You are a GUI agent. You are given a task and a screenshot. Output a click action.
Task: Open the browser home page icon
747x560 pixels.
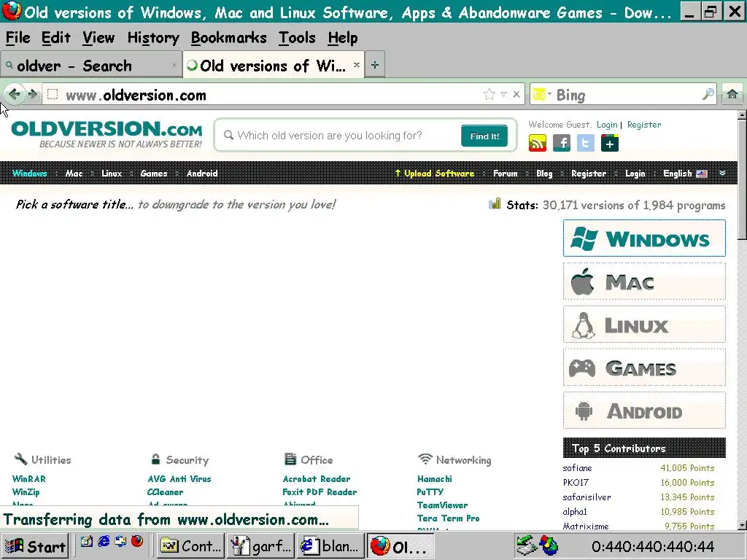732,94
